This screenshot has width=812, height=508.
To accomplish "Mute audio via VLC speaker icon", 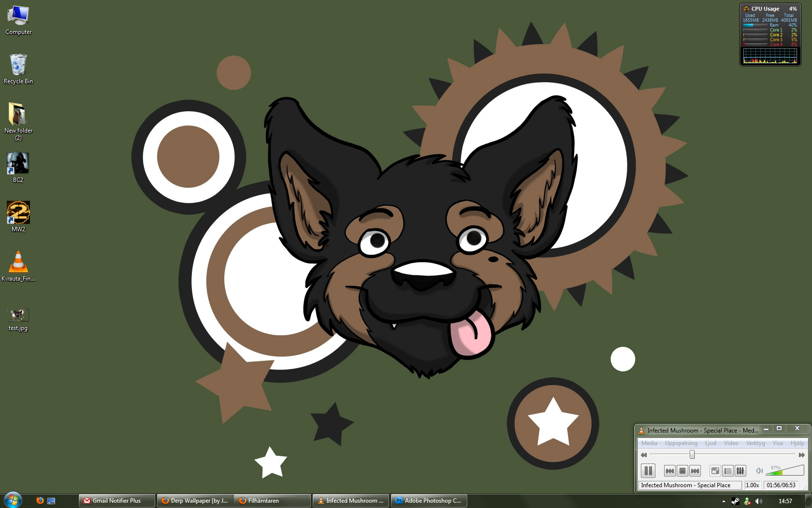I will click(x=759, y=471).
